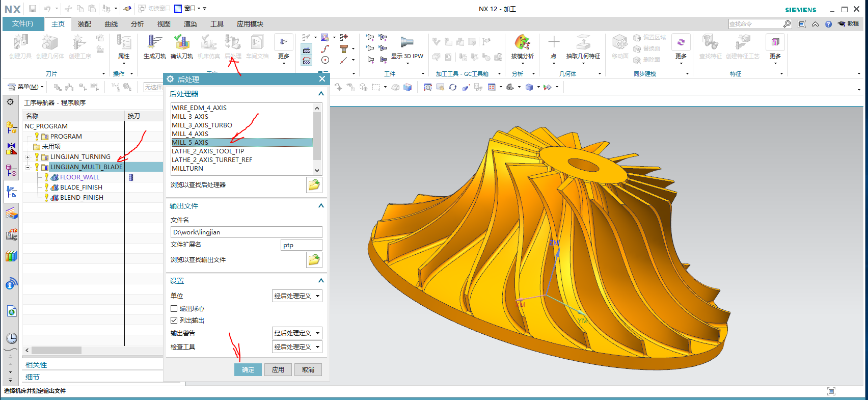The height and width of the screenshot is (400, 868).
Task: Open the 输出警告 dropdown
Action: click(x=297, y=333)
